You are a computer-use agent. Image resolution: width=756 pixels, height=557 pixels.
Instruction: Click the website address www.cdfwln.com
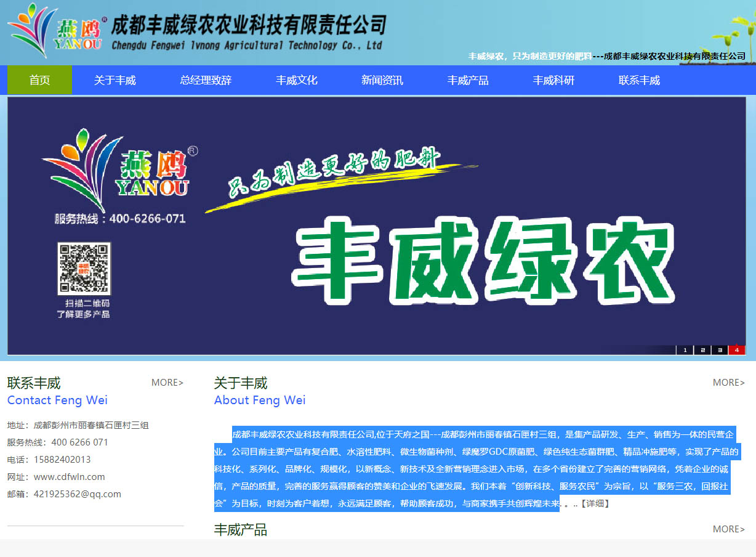coord(69,477)
